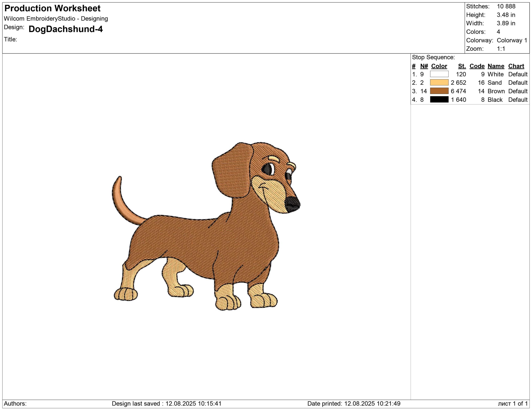This screenshot has height=409, width=532.
Task: Click the St. column header
Action: point(462,66)
